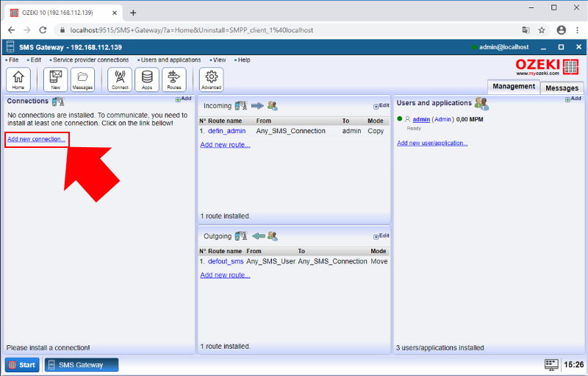Open the Help menu

pyautogui.click(x=244, y=60)
